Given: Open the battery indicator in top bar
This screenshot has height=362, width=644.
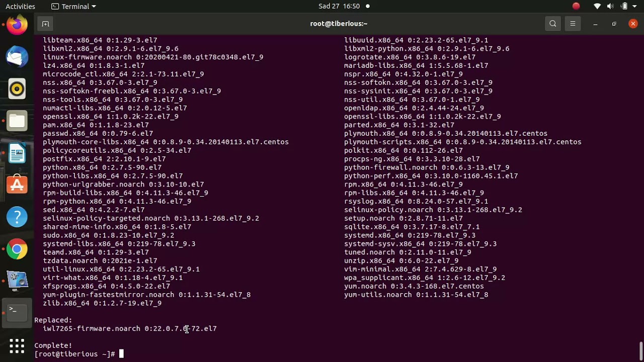Looking at the screenshot, I should coord(624,6).
